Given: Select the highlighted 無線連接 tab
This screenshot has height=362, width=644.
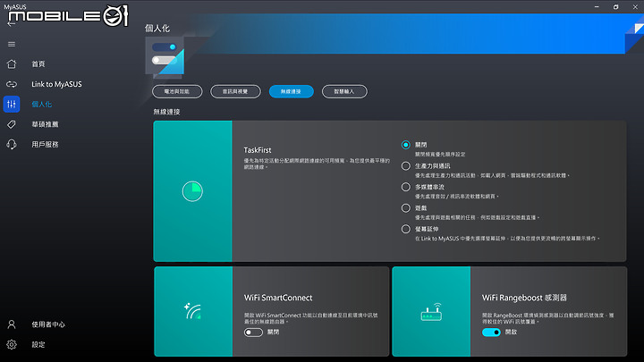Looking at the screenshot, I should pos(292,91).
